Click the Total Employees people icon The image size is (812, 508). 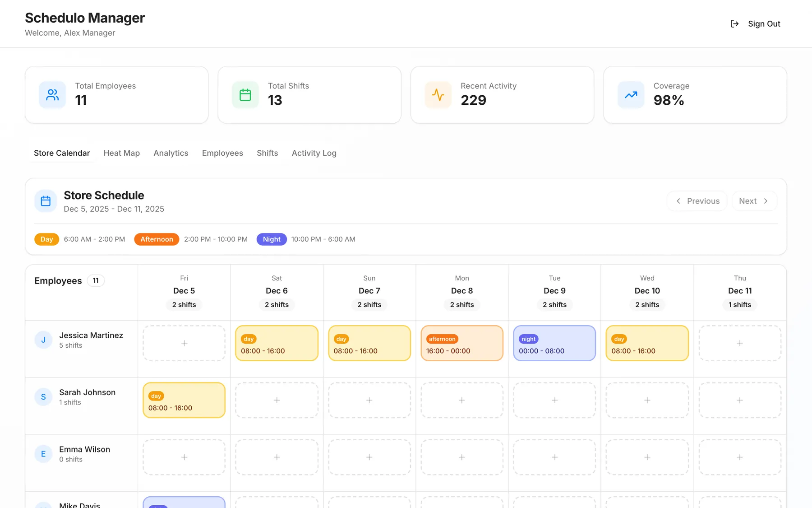[52, 95]
